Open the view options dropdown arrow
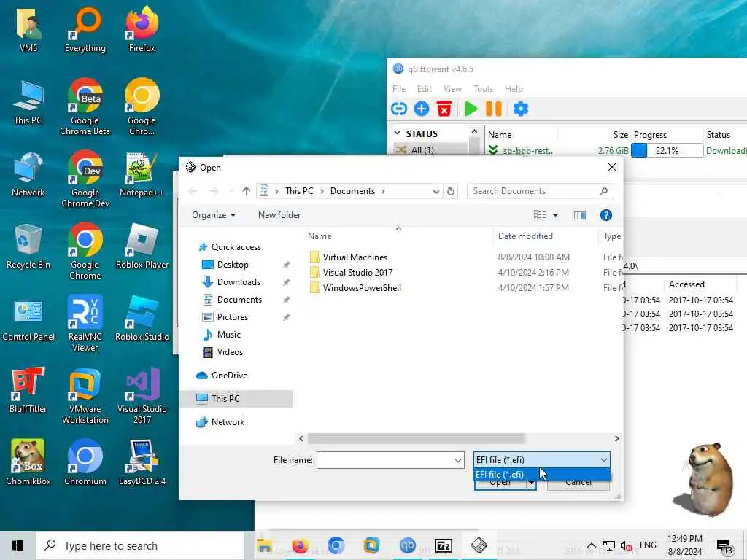 555,215
